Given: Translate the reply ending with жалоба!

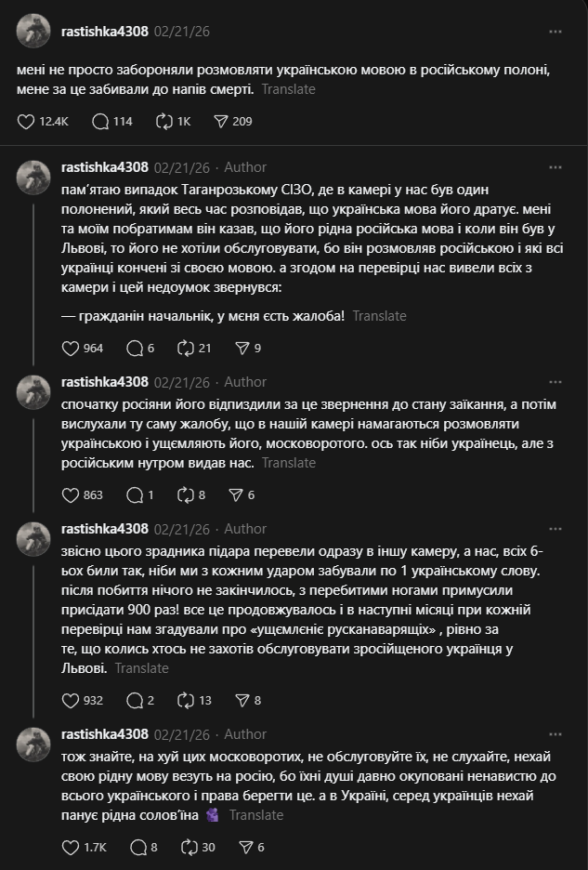Looking at the screenshot, I should pos(379,316).
